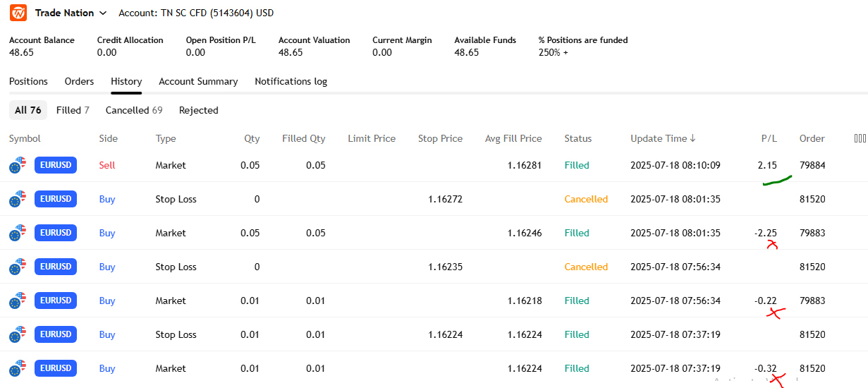The width and height of the screenshot is (868, 388).
Task: Click the EUR/USD flag icon in the first row
Action: pos(18,165)
